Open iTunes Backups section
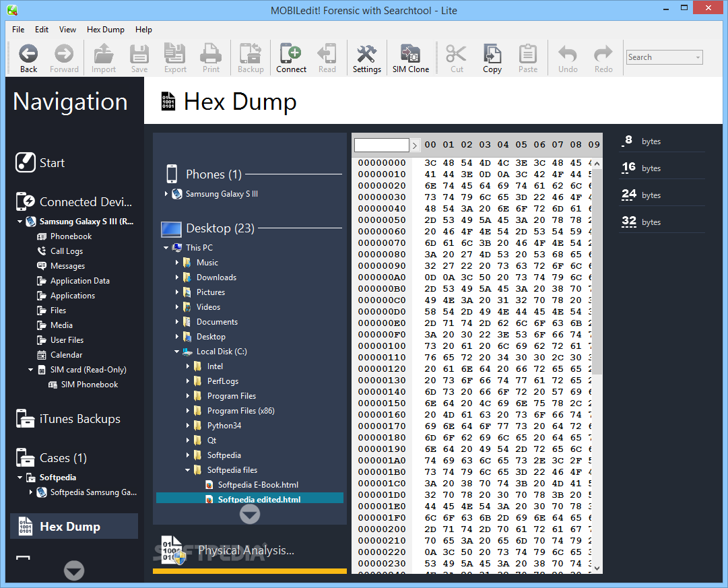The width and height of the screenshot is (728, 588). tap(68, 418)
